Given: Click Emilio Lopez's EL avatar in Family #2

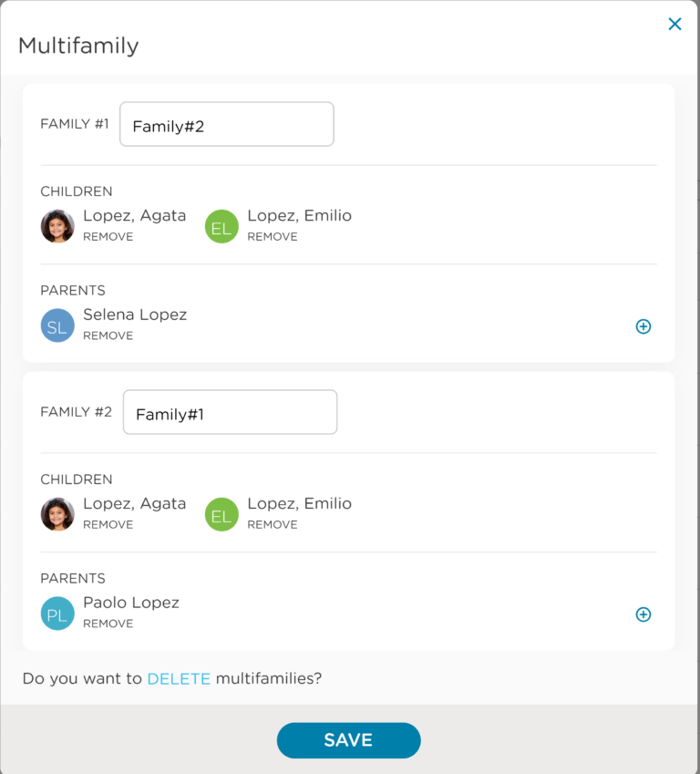Looking at the screenshot, I should click(221, 514).
